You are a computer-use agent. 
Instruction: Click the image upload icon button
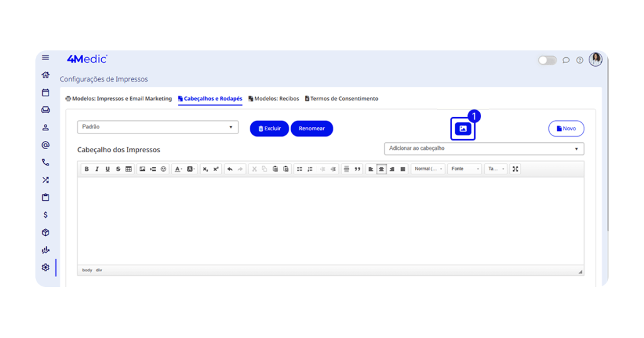(x=463, y=128)
